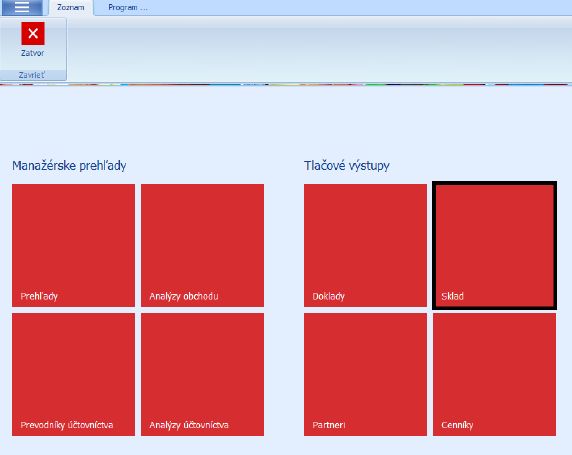
Task: Launch the Analýzy účtovníctva tile
Action: 202,374
